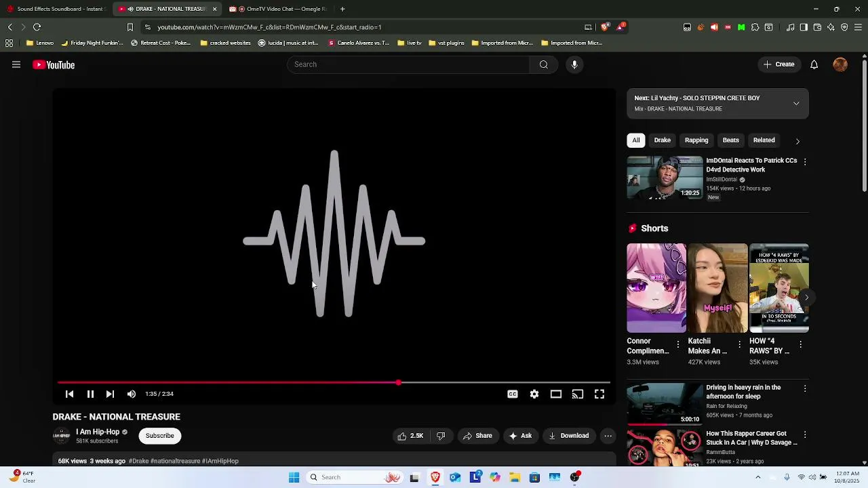868x488 pixels.
Task: Open the account avatar menu
Action: (840, 64)
